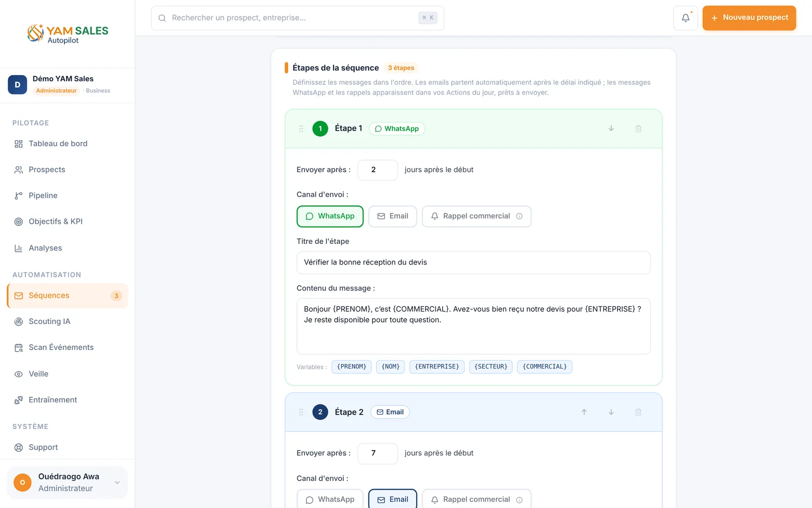Click the YAM Sales Autopilot logo
Image resolution: width=812 pixels, height=508 pixels.
click(67, 34)
